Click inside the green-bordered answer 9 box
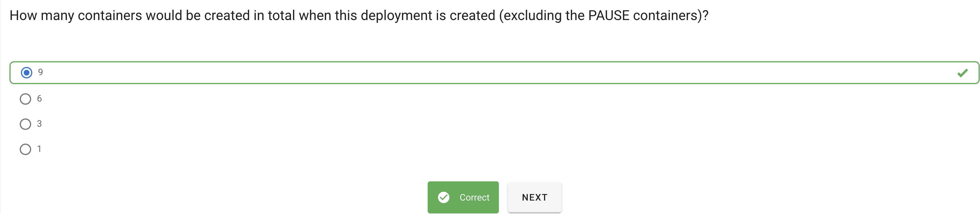Viewport: 980px width, 214px height. coord(494,72)
